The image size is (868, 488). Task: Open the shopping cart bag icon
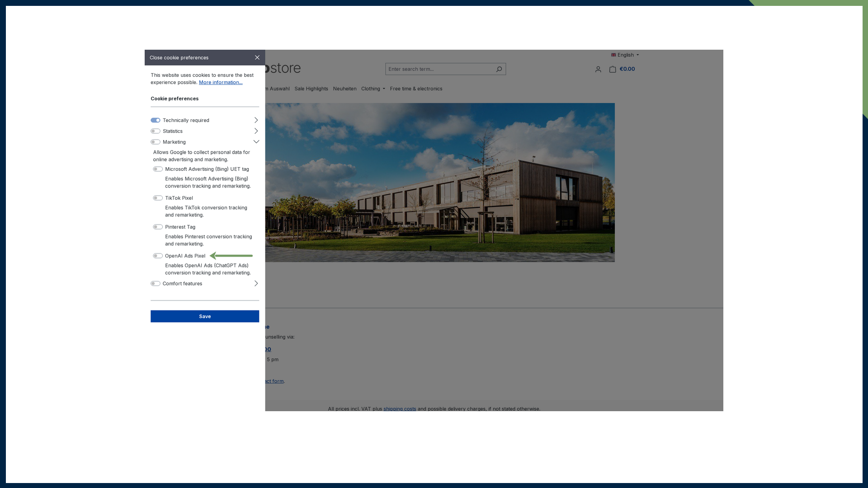(x=613, y=69)
